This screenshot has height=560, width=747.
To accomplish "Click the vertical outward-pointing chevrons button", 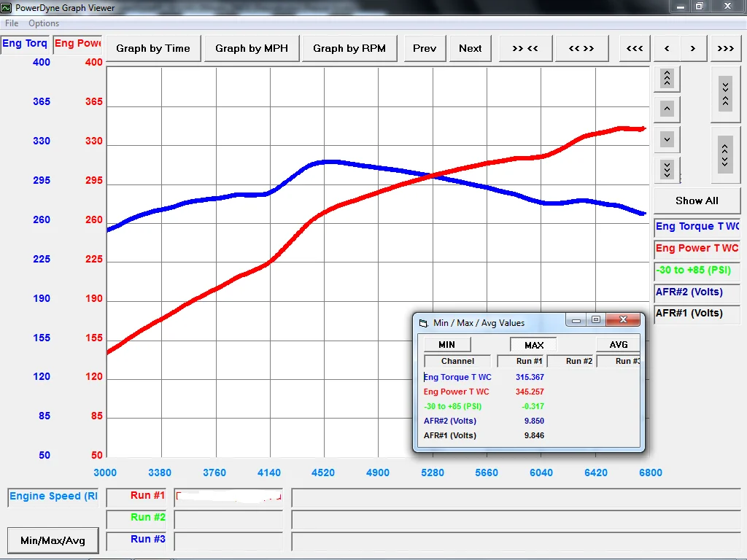I will coord(725,155).
